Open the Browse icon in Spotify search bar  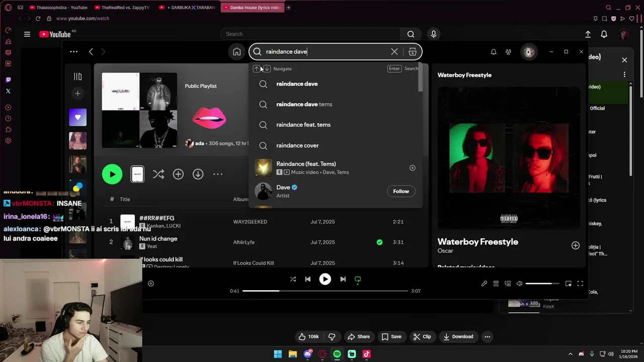tap(413, 52)
